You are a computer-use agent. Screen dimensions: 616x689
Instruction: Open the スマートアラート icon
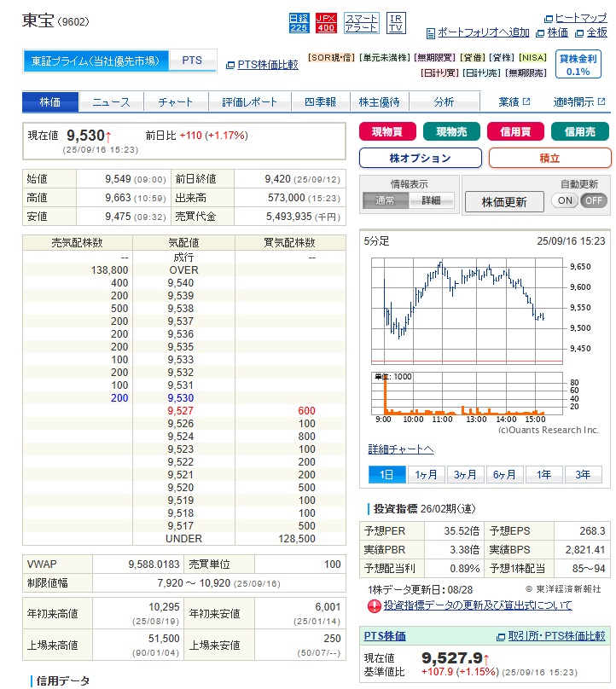coord(361,23)
